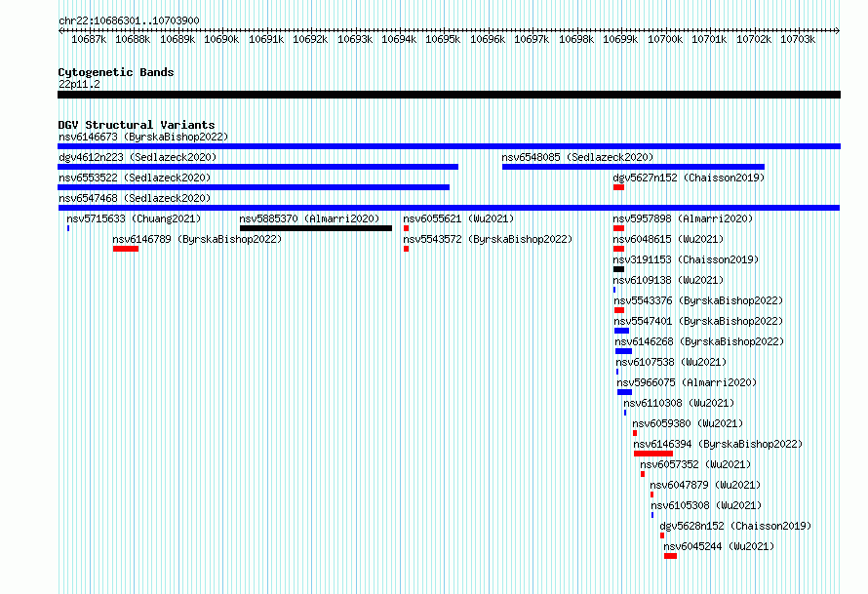
Task: Click the blue bar under nsv5966075
Action: click(x=624, y=392)
